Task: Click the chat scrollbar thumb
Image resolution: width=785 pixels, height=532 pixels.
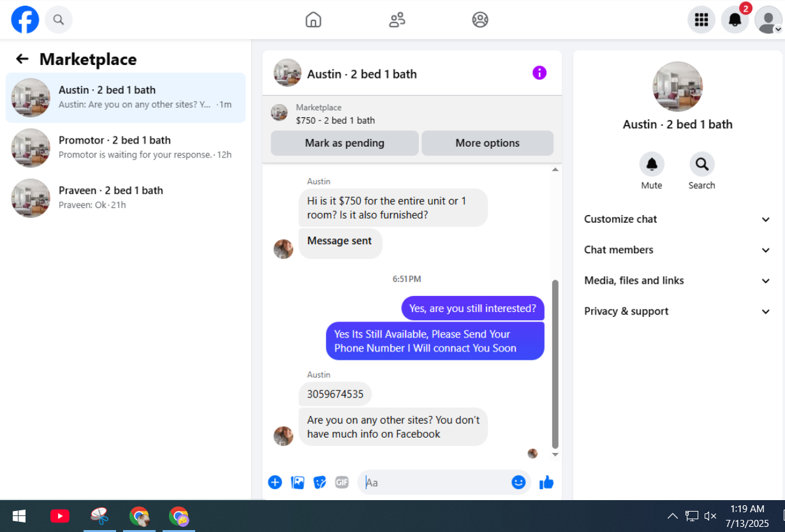Action: tap(555, 364)
